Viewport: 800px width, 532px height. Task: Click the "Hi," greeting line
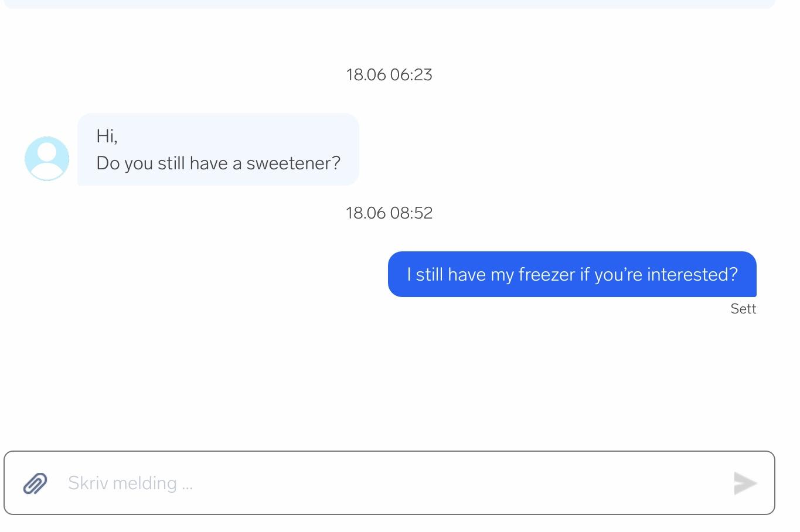coord(107,136)
